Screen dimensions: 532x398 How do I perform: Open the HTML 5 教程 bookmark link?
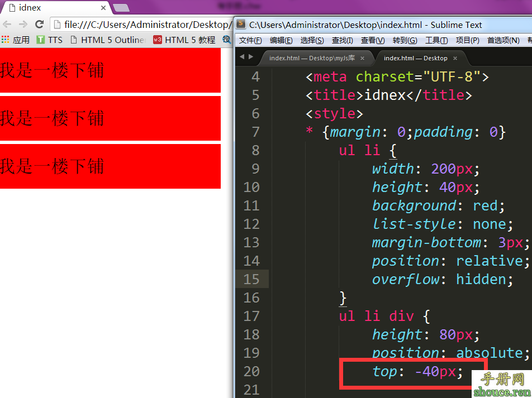(x=184, y=40)
